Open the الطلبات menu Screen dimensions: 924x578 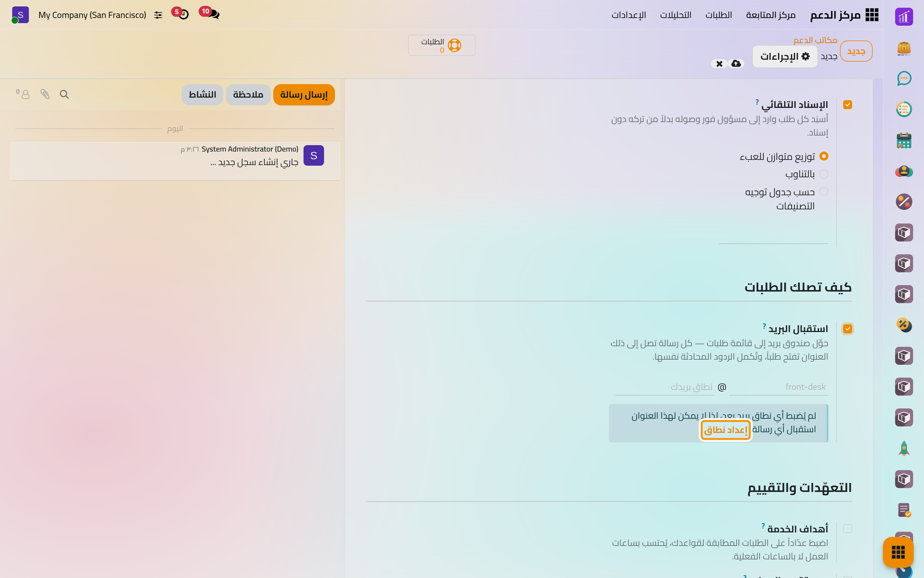(719, 15)
